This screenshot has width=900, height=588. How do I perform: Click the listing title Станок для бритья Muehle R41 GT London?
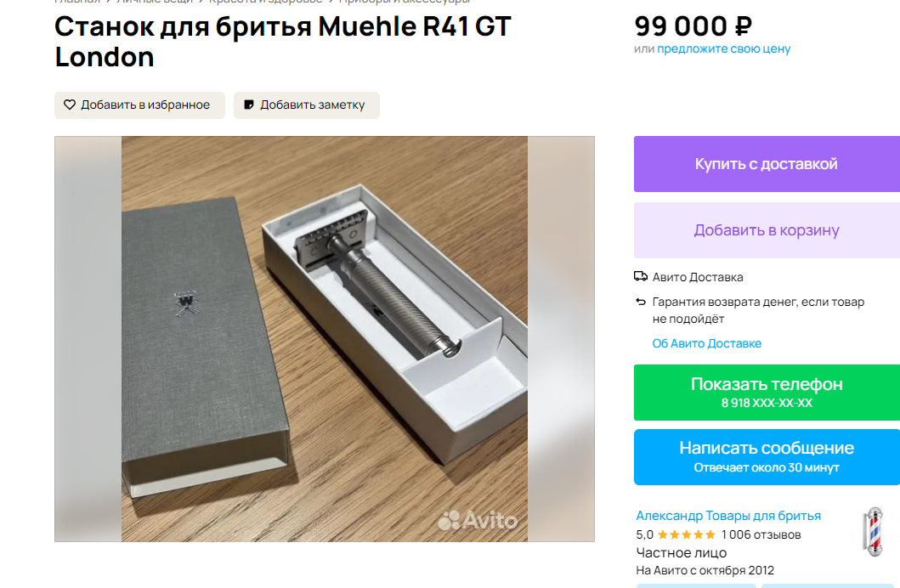coord(282,42)
